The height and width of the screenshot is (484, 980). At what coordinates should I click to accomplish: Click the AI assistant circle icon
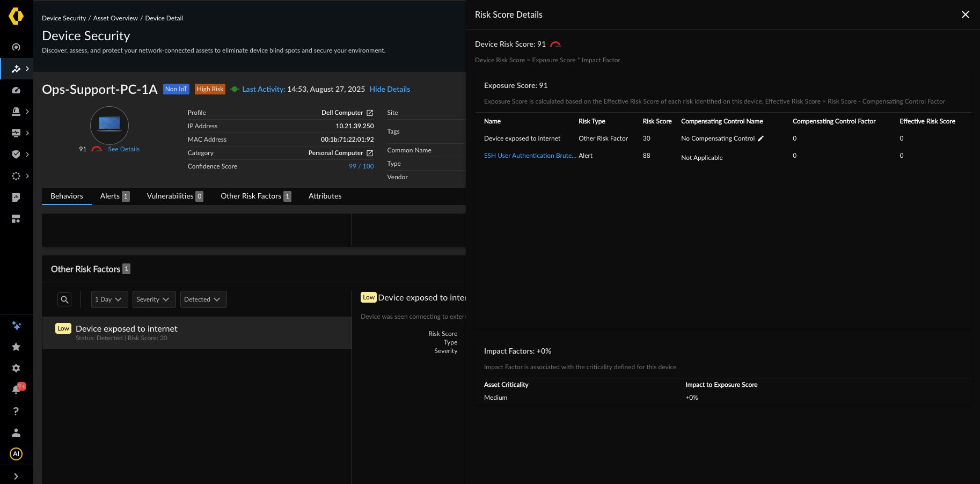pyautogui.click(x=16, y=454)
